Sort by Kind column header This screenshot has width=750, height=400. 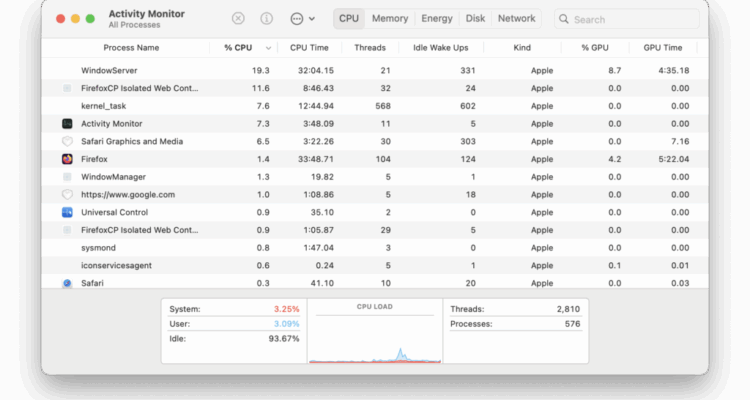(522, 48)
